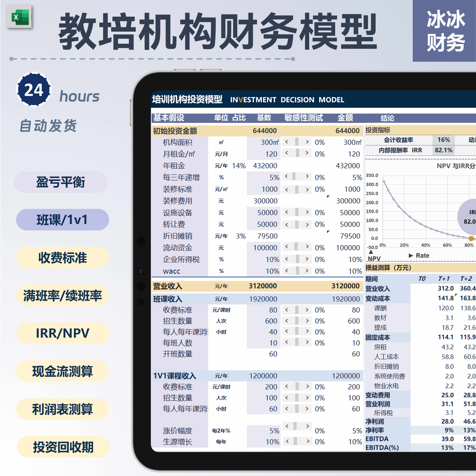Click the right spinner arrow for 机构面积
This screenshot has height=476, width=476.
coord(307,142)
